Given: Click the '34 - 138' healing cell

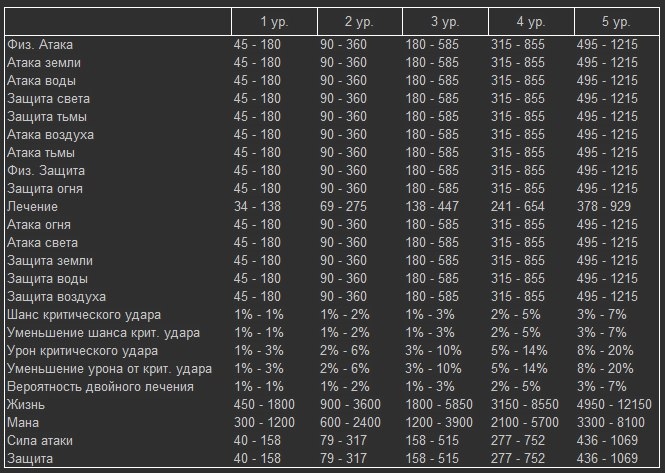Looking at the screenshot, I should pyautogui.click(x=256, y=207).
